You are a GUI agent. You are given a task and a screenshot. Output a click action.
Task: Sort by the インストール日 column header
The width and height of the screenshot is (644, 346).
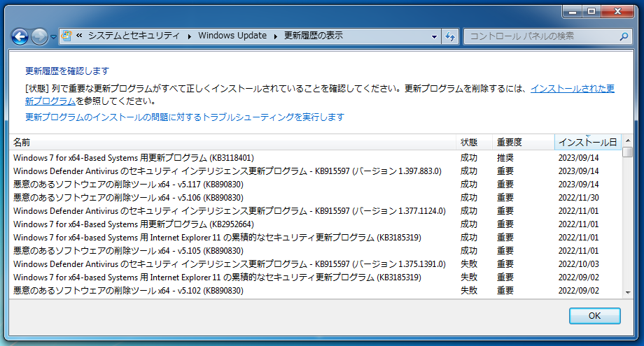click(x=588, y=143)
